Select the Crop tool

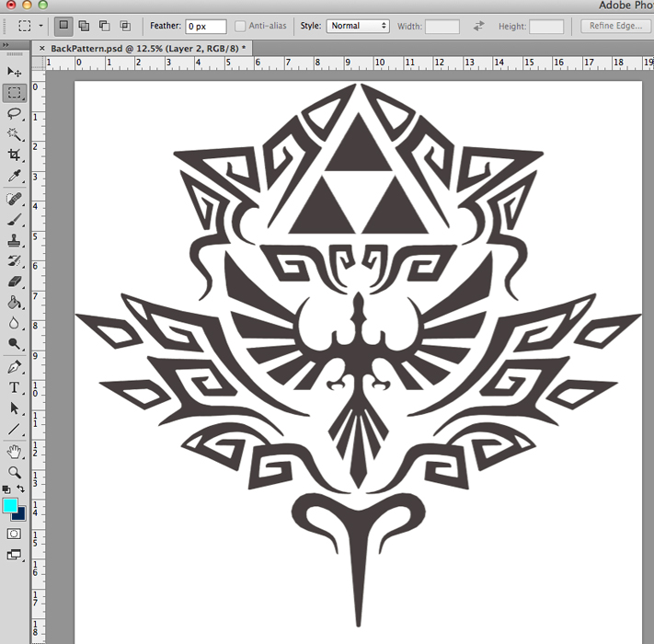coord(14,155)
